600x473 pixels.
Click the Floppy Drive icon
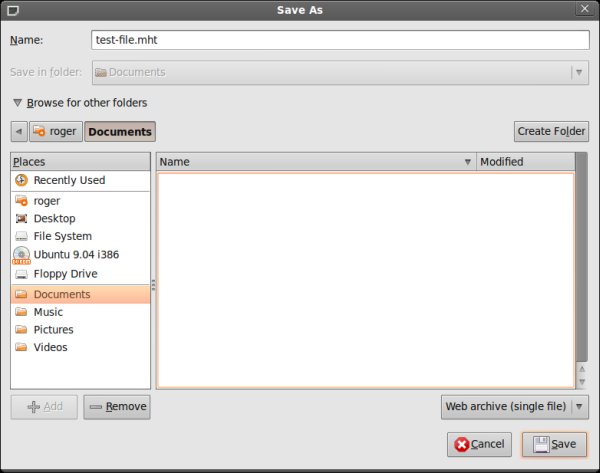pos(21,274)
